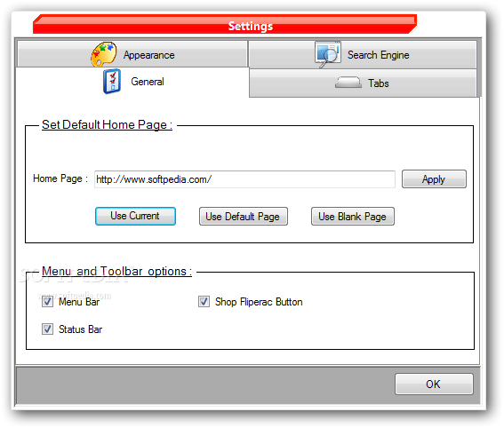
Task: Open the Tabs settings tab
Action: point(363,83)
